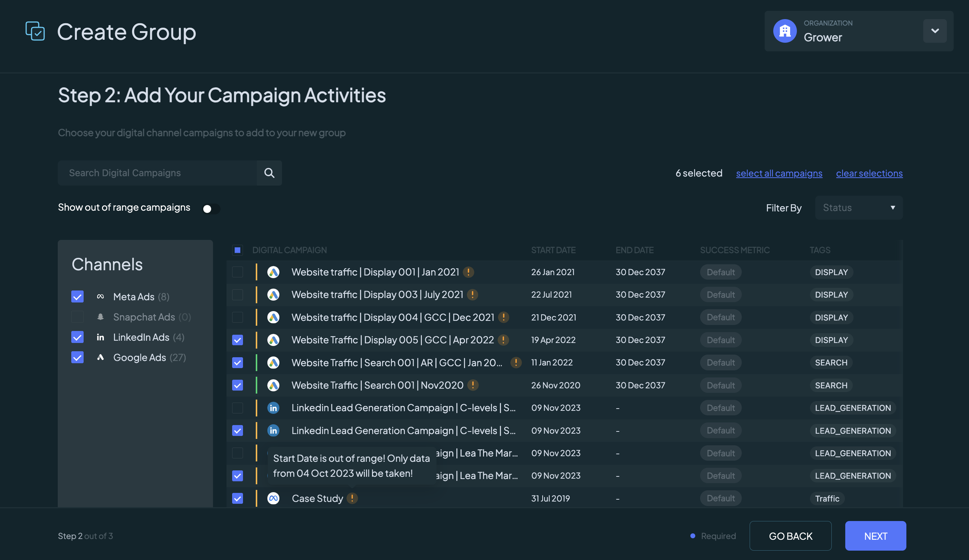The image size is (969, 560).
Task: Click warning icon next to Display 005 Apr 2022
Action: [x=503, y=340]
